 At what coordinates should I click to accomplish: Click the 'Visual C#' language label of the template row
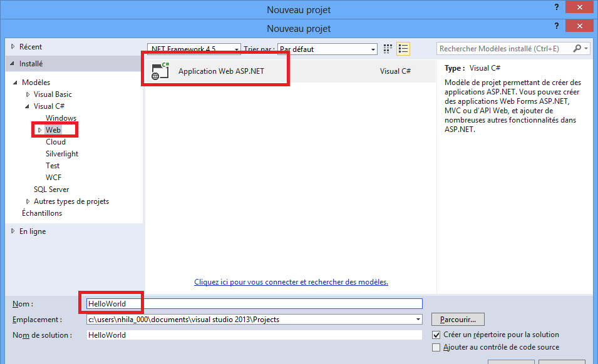395,71
